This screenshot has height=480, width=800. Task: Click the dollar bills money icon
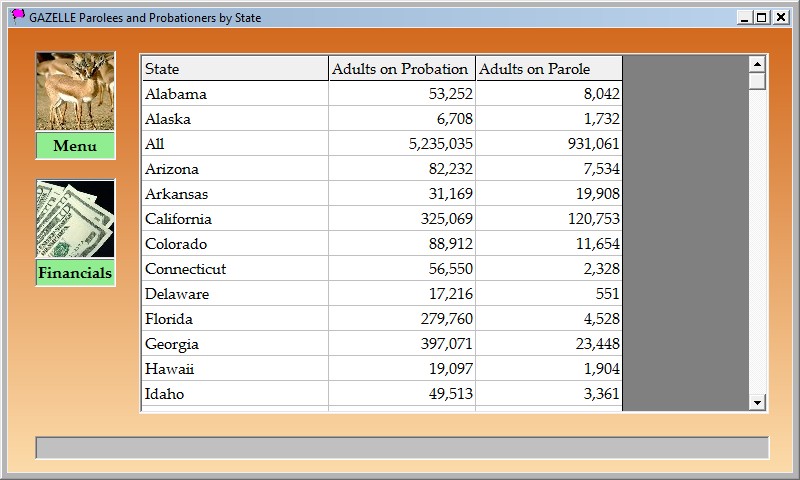75,219
